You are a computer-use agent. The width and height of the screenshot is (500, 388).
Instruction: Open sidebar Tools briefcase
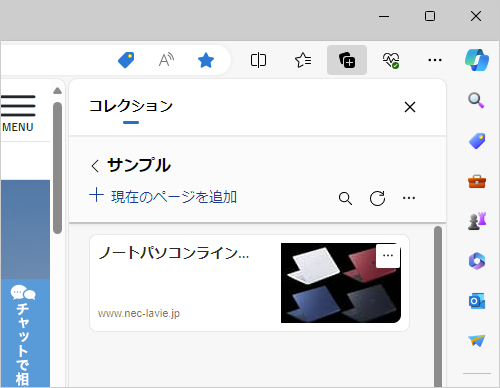(x=477, y=181)
